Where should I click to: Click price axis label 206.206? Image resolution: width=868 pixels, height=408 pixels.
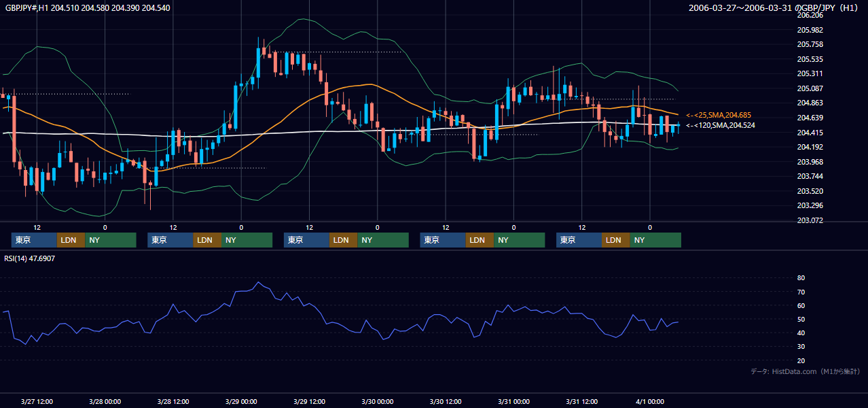pyautogui.click(x=810, y=15)
